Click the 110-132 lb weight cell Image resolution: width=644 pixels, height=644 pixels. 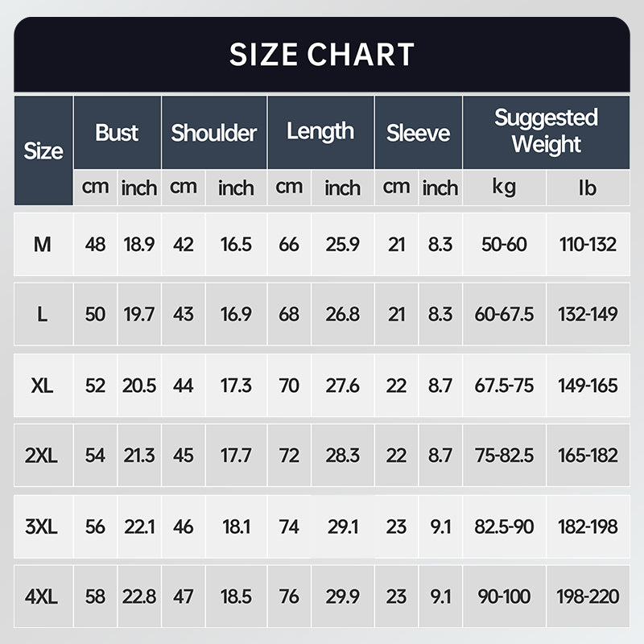(x=588, y=245)
